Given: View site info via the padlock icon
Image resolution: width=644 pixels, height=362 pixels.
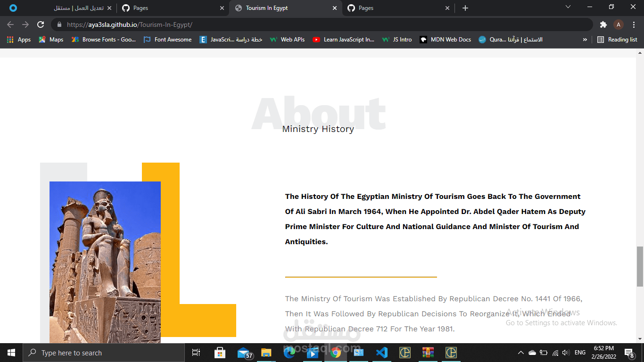Looking at the screenshot, I should (x=59, y=25).
